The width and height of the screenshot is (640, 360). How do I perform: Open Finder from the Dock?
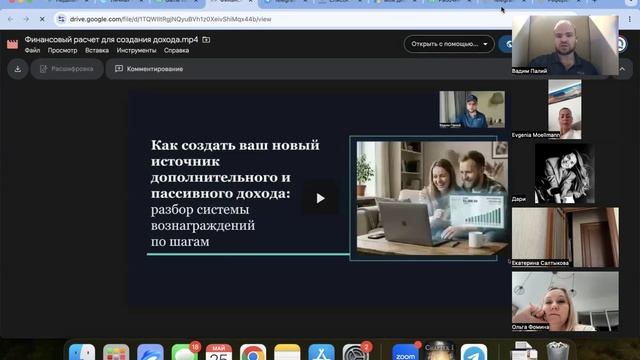coord(82,353)
